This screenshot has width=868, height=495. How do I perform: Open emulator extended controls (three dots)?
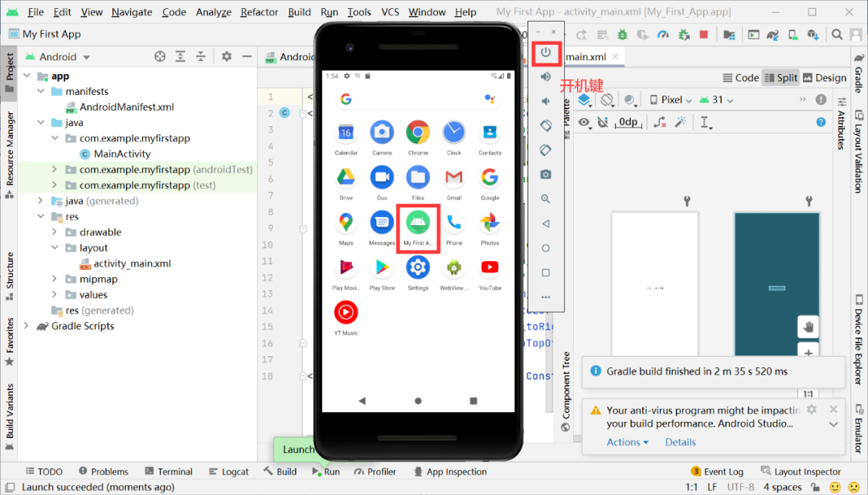coord(546,297)
